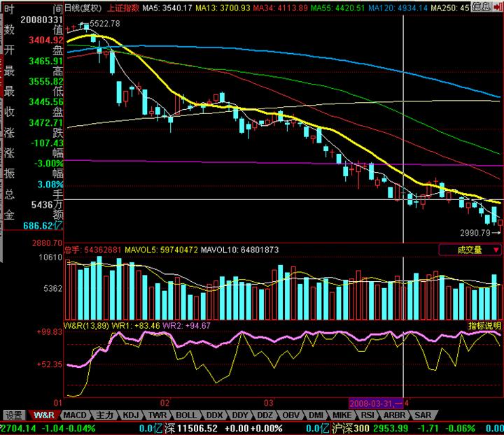504x435 pixels.
Task: Open the 指标说明 indicator description link
Action: pos(484,325)
